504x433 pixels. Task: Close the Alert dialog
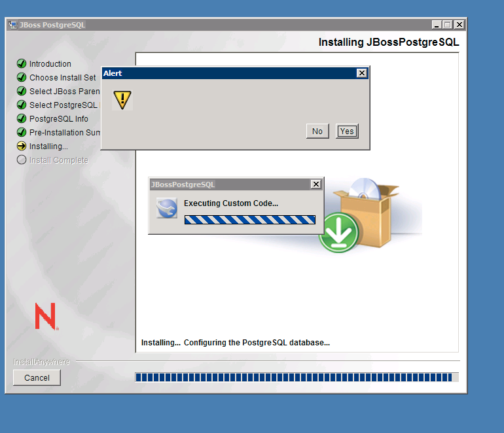[362, 73]
